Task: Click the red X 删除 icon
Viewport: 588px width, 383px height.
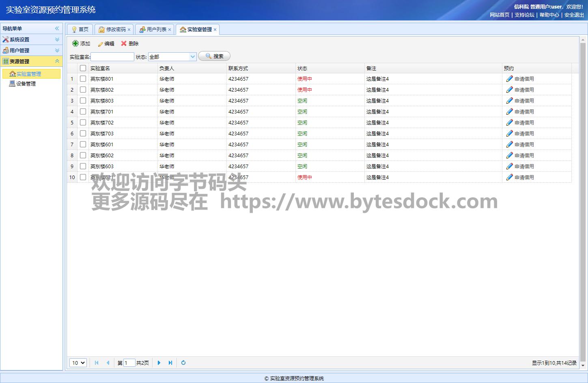Action: pos(124,43)
